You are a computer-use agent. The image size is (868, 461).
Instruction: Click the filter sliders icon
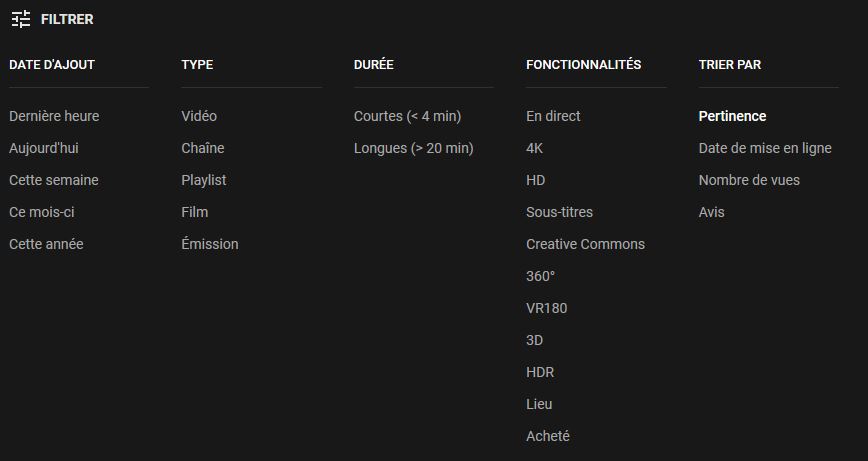tap(21, 19)
